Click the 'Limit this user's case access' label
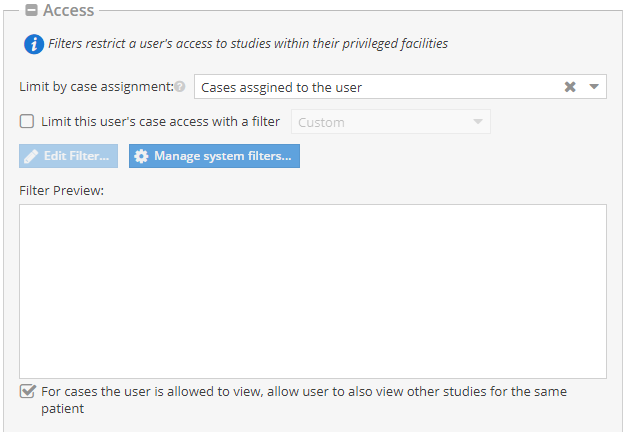 (160, 122)
